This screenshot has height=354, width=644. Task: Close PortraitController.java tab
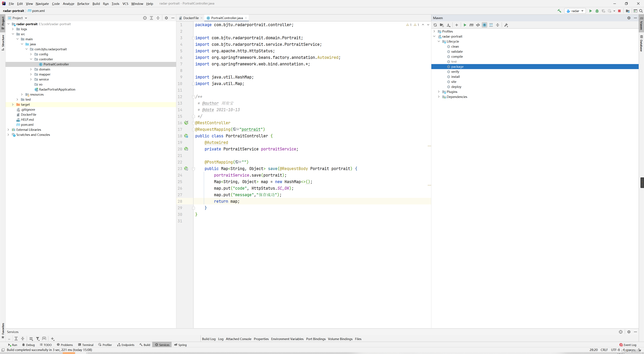click(246, 18)
